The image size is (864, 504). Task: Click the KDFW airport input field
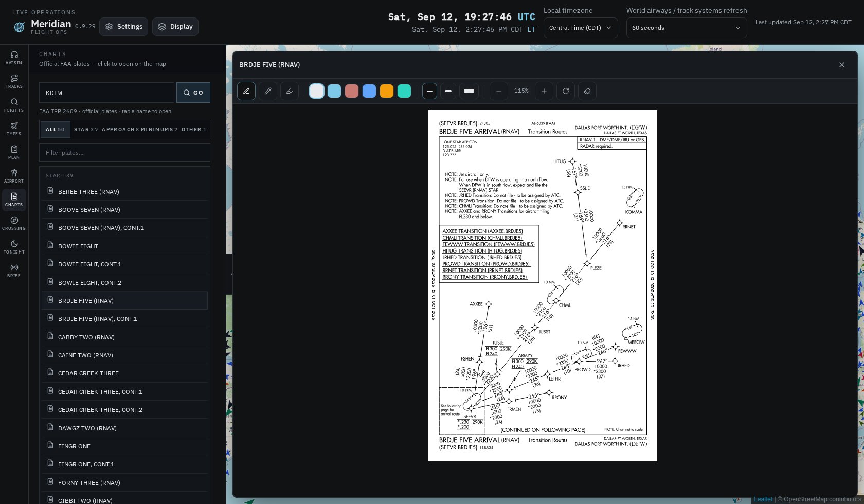[x=106, y=93]
